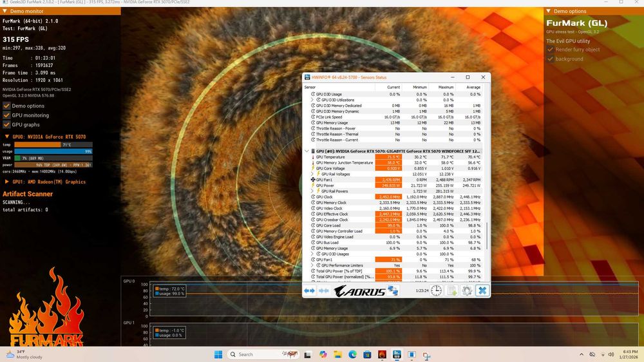Image resolution: width=644 pixels, height=362 pixels.
Task: Open File Explorer from the taskbar
Action: point(337,354)
